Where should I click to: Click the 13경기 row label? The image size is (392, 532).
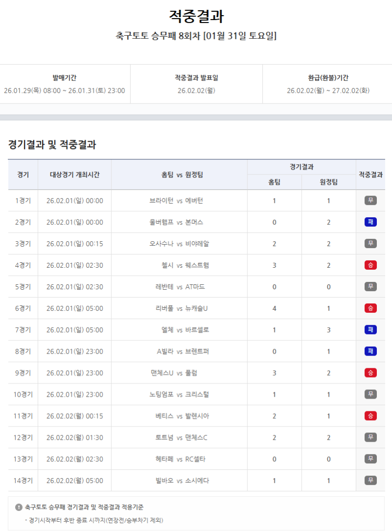[x=23, y=459]
